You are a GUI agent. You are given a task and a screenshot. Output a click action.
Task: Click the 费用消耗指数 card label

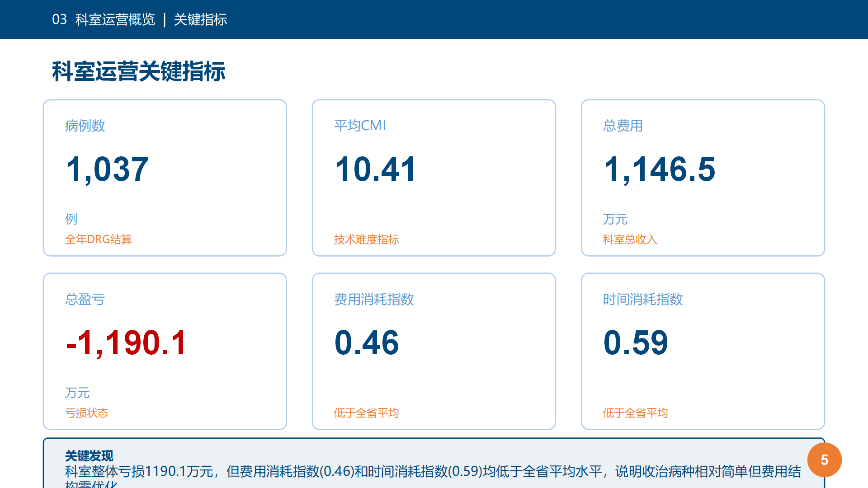(x=374, y=299)
